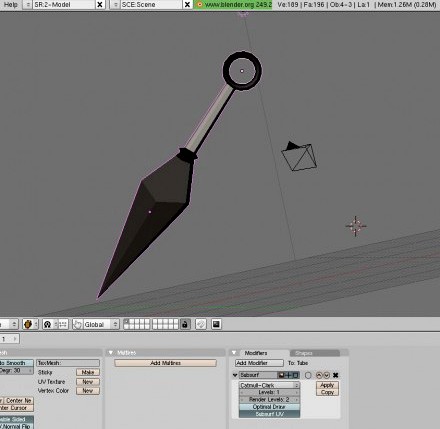The width and height of the screenshot is (440, 429).
Task: Click the SR:2-Model screen name field
Action: [x=64, y=5]
